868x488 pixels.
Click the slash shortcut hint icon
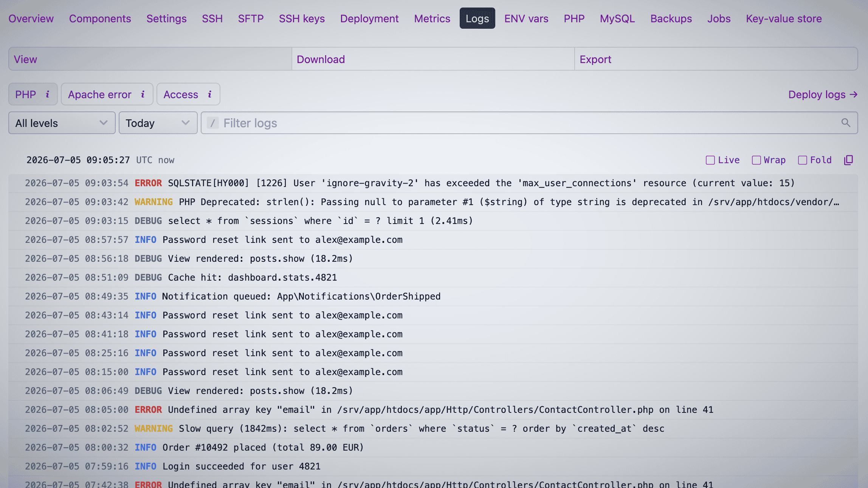click(x=213, y=123)
